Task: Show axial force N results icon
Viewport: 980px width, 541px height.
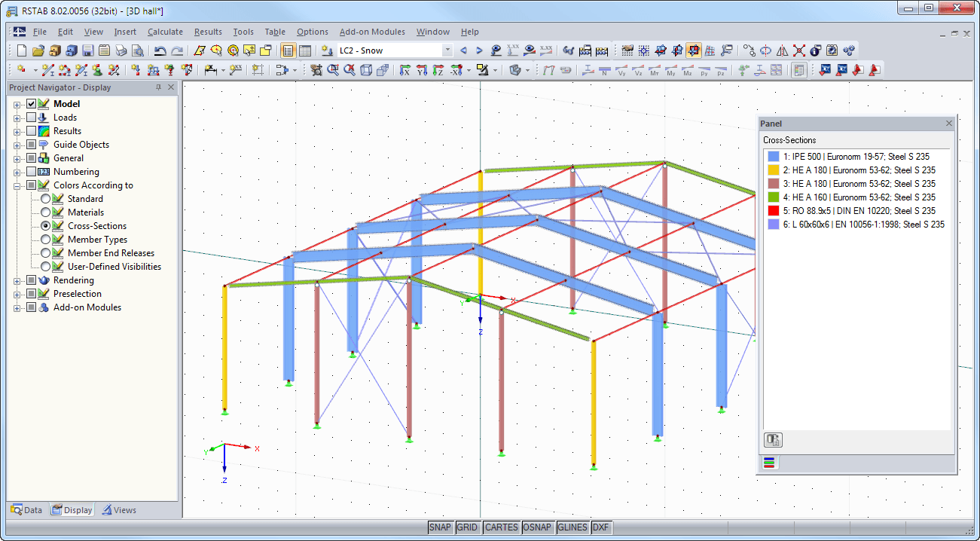Action: click(x=605, y=70)
